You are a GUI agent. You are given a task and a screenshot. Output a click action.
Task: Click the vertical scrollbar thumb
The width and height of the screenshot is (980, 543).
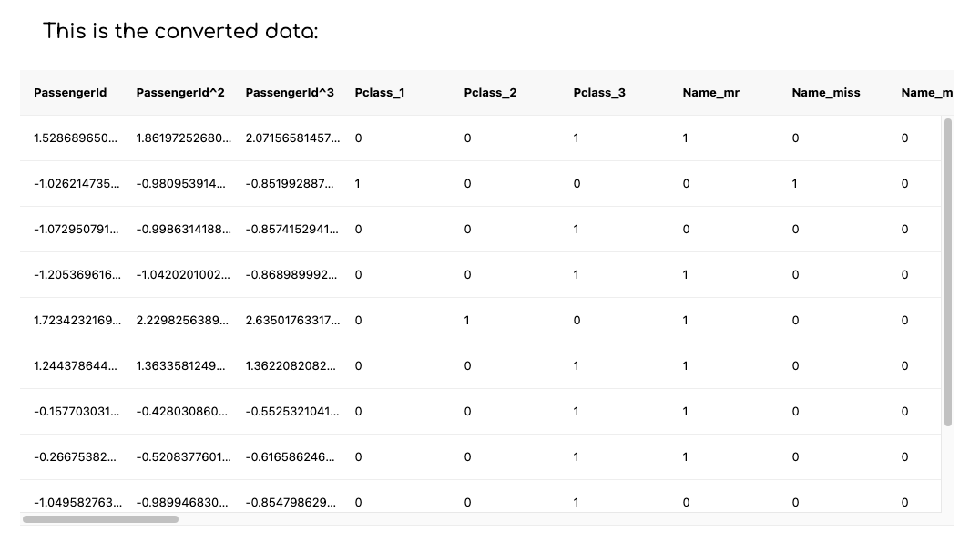pyautogui.click(x=947, y=272)
